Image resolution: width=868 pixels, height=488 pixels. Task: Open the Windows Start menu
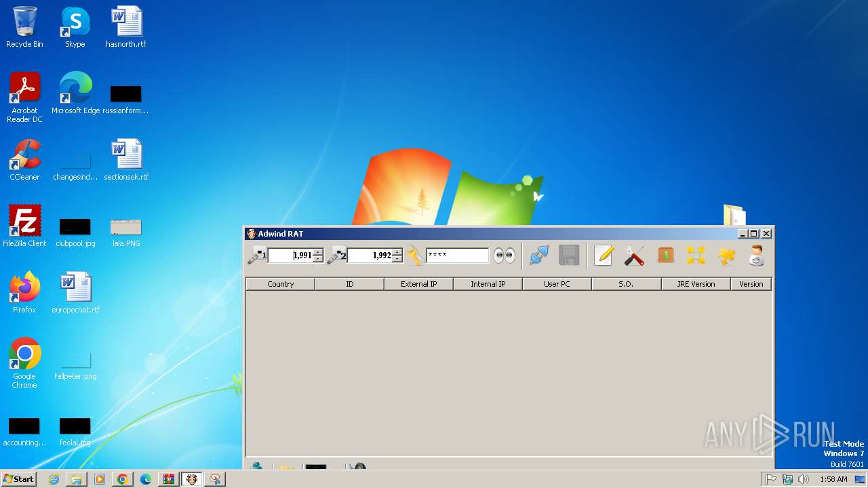point(19,479)
